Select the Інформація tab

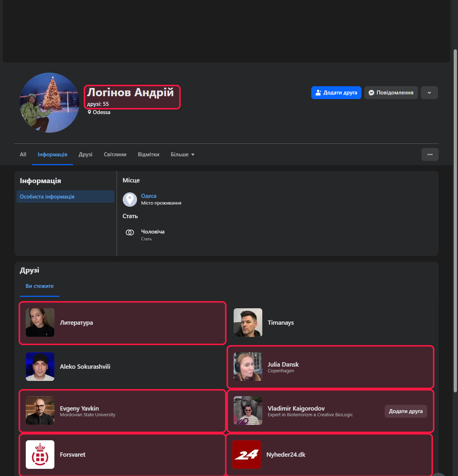click(x=52, y=154)
